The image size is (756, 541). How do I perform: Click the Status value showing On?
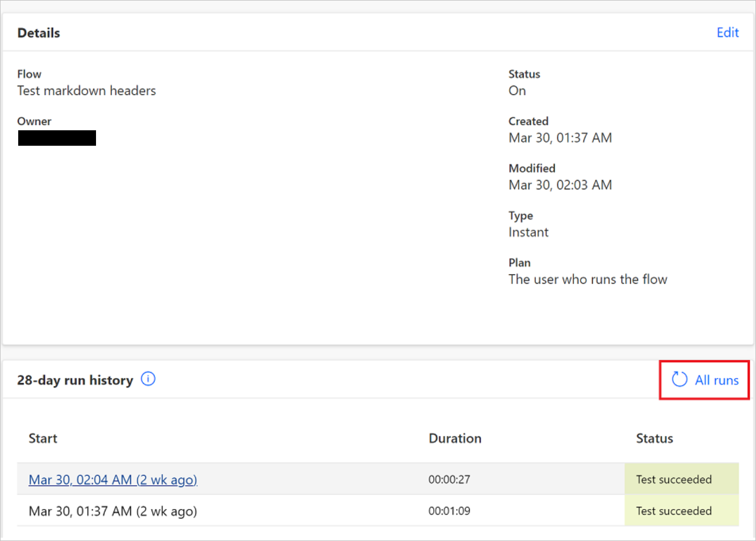click(x=517, y=91)
